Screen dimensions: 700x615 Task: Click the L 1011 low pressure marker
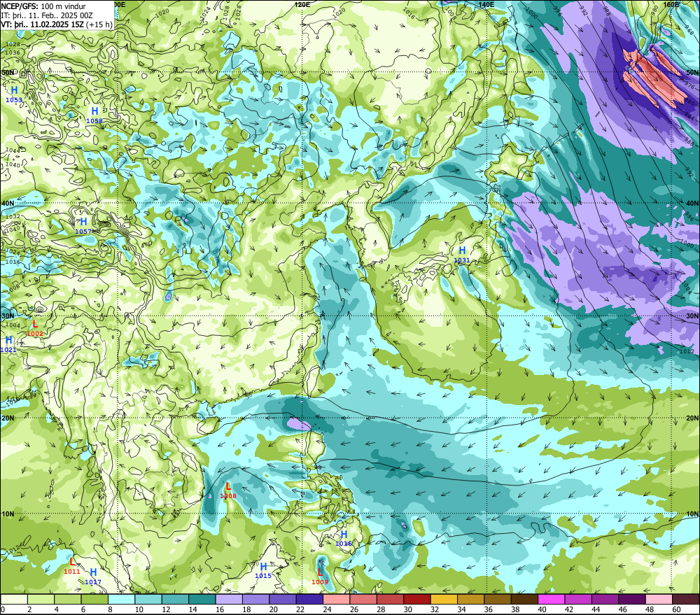pos(72,566)
